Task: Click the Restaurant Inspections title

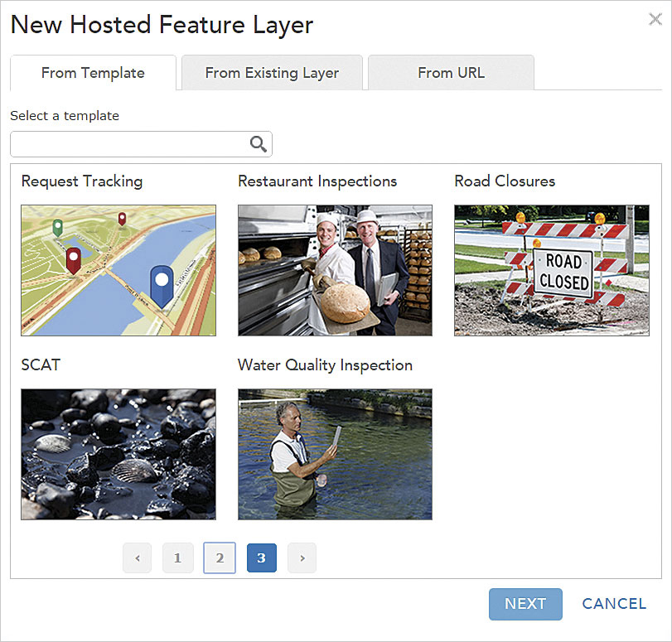Action: pyautogui.click(x=317, y=181)
